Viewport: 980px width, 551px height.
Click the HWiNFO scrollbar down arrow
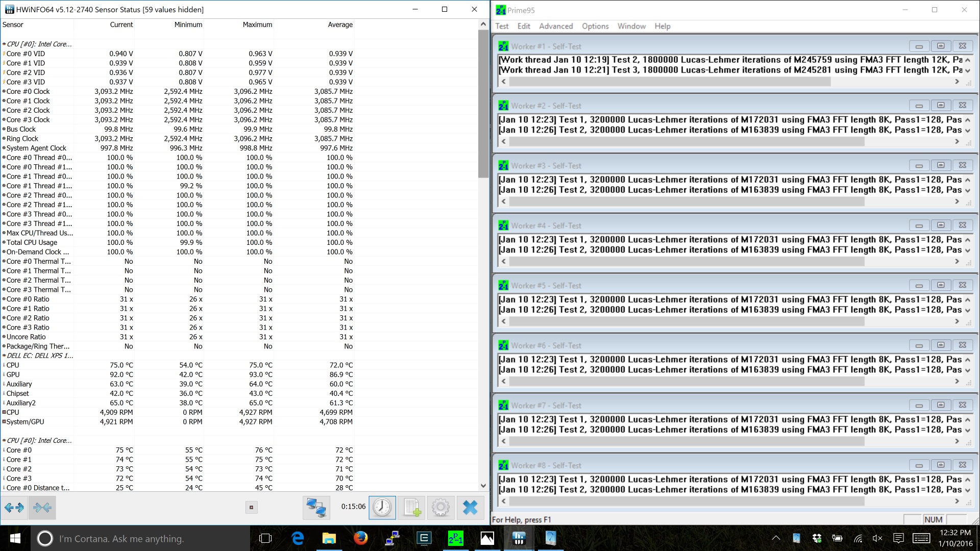pyautogui.click(x=483, y=486)
